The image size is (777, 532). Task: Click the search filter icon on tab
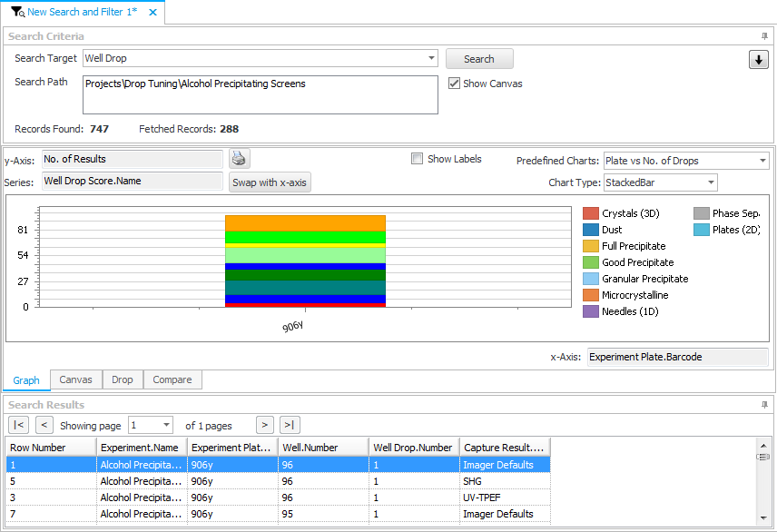[x=17, y=12]
